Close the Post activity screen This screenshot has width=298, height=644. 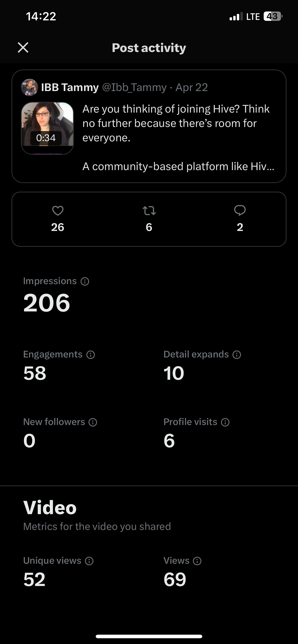click(23, 47)
